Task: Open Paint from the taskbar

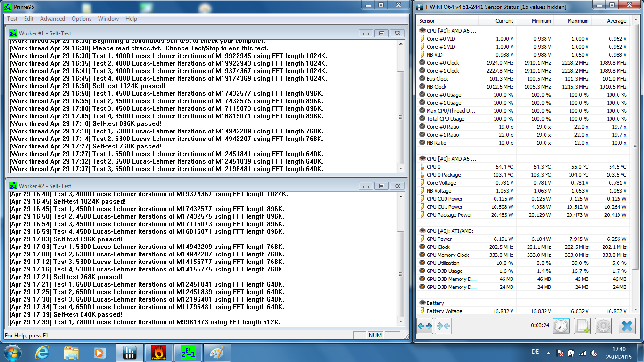Action: click(217, 352)
